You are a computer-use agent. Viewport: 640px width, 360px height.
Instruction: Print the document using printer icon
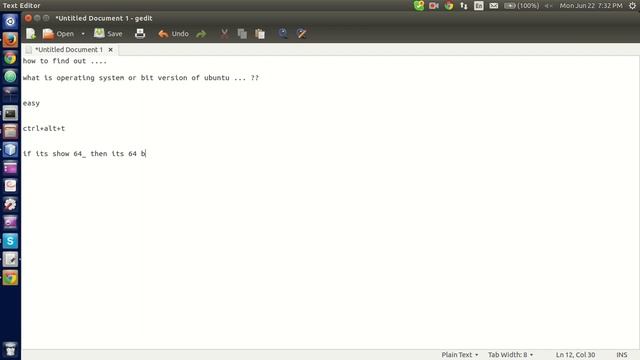pos(140,34)
